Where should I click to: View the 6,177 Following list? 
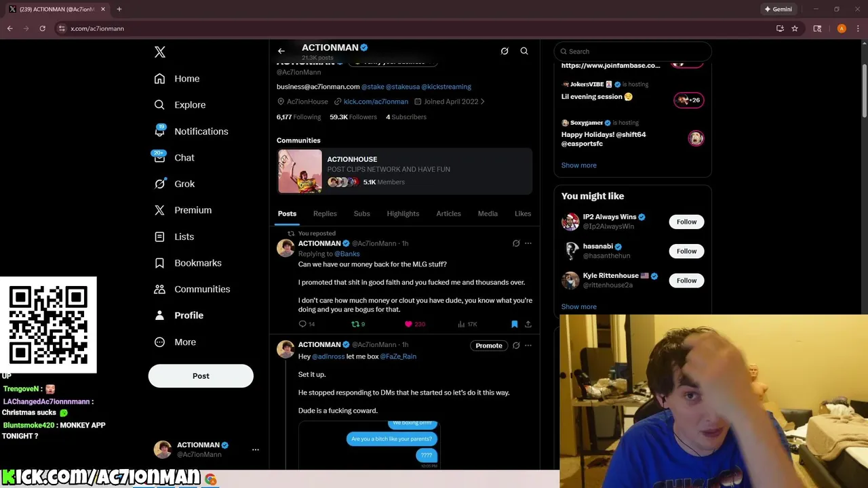click(298, 117)
